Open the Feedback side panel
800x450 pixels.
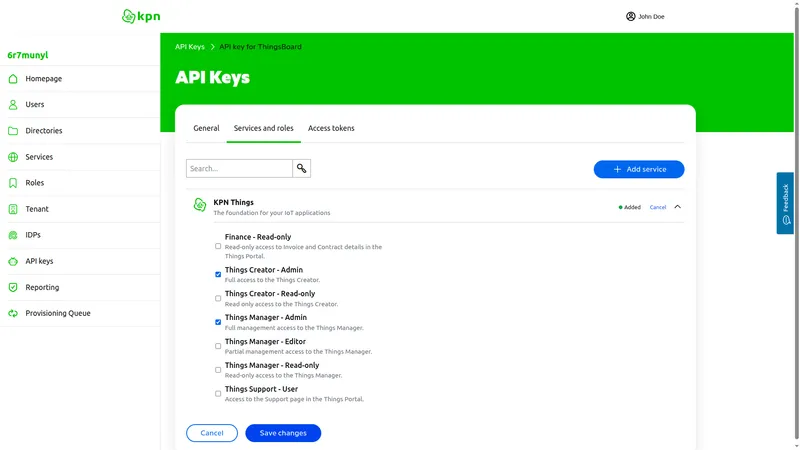(x=785, y=203)
